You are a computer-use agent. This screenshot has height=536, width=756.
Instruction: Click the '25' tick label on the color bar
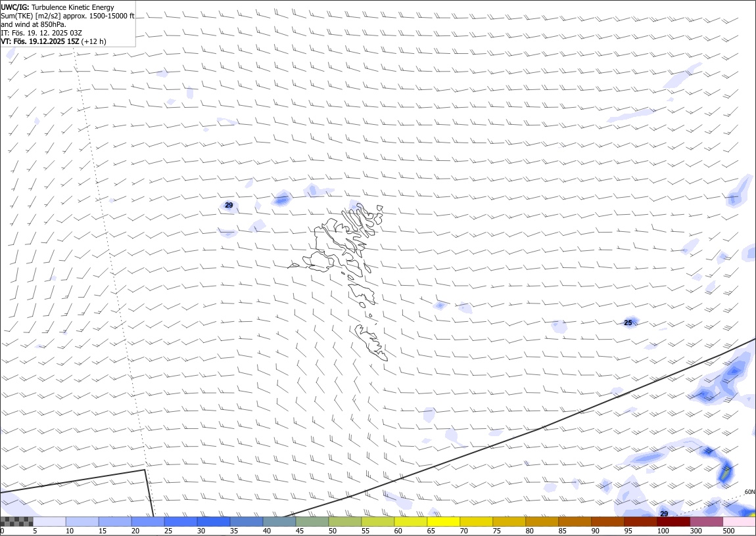(168, 531)
